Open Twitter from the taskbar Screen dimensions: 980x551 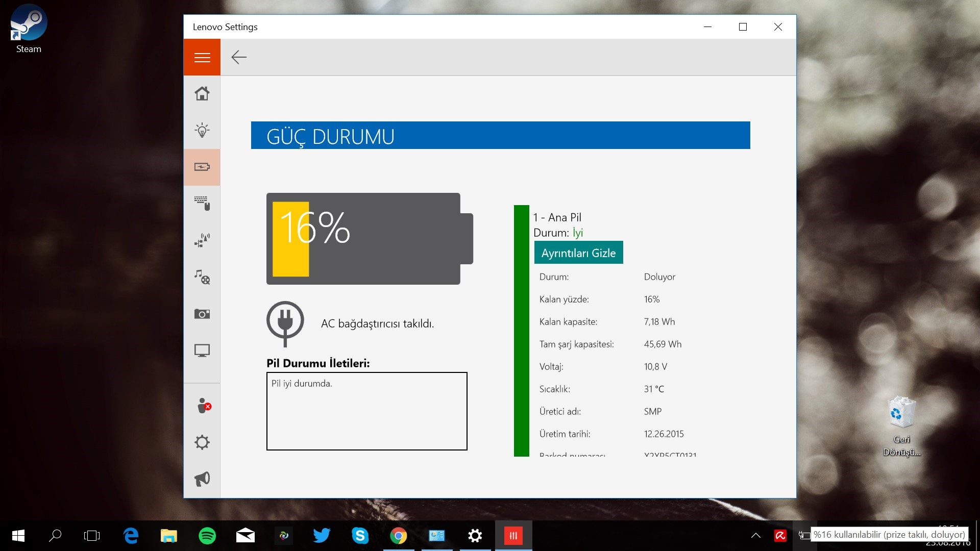coord(322,536)
